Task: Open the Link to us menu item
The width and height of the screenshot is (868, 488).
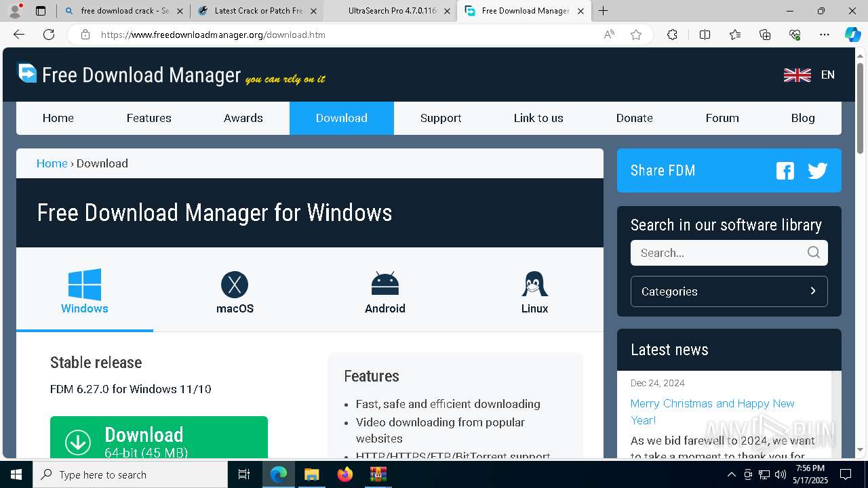Action: [538, 118]
